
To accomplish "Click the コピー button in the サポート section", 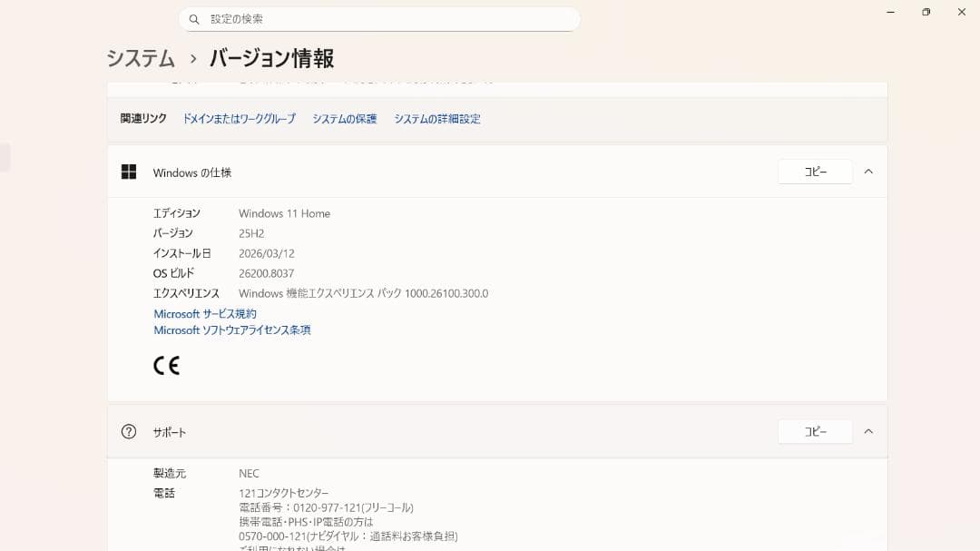I will tap(814, 431).
